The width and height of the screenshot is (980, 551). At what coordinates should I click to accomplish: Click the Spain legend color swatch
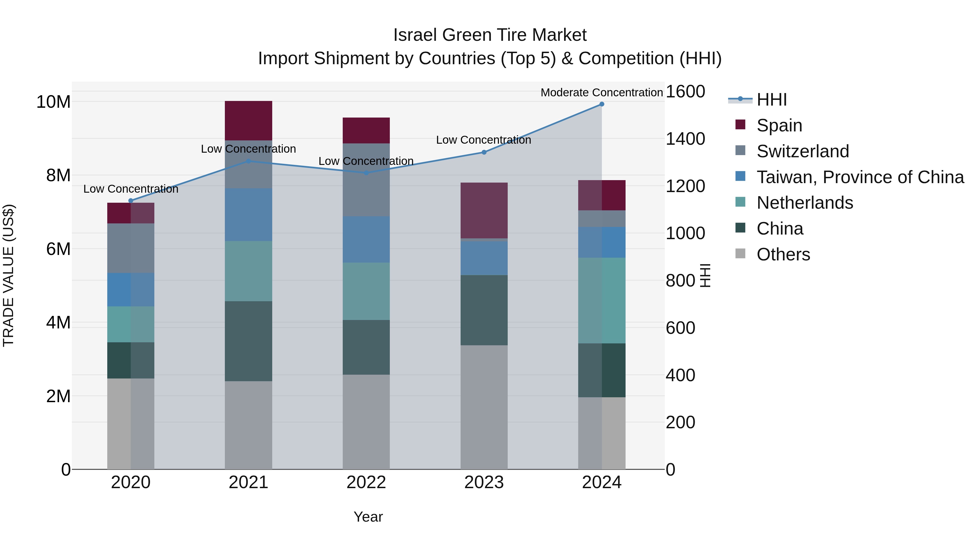pyautogui.click(x=740, y=124)
